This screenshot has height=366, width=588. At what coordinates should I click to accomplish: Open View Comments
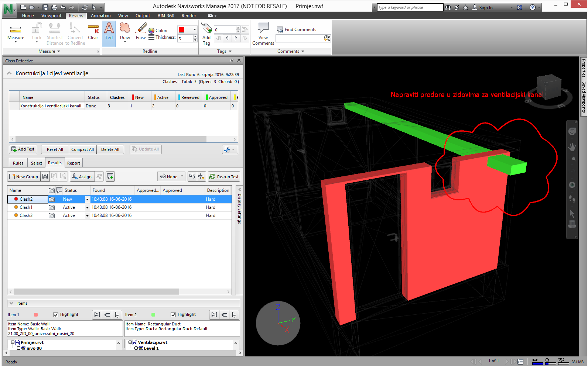(263, 33)
